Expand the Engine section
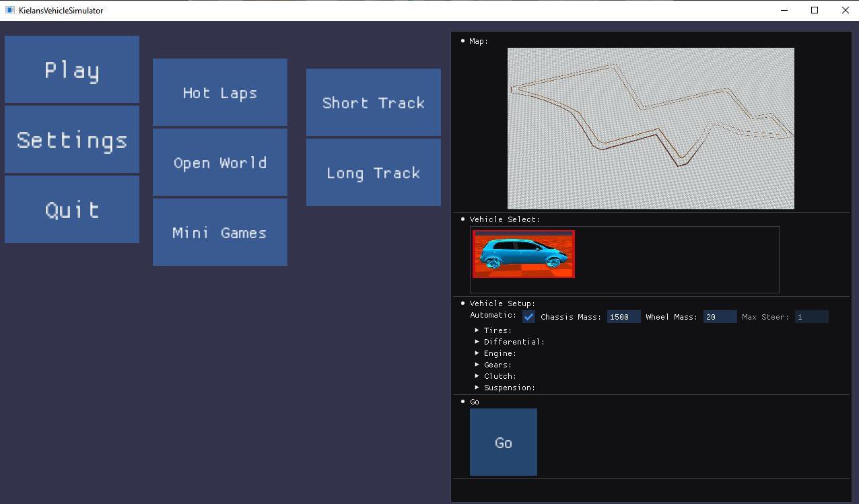The width and height of the screenshot is (859, 504). click(x=495, y=353)
